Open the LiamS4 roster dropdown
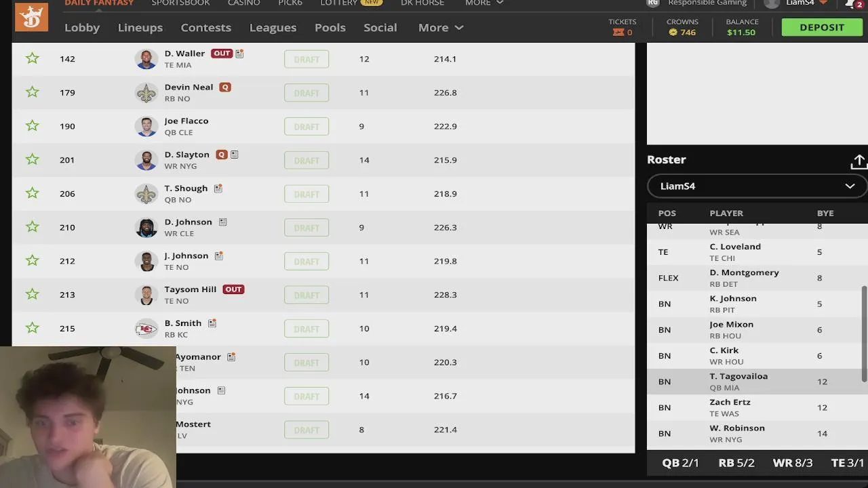868x488 pixels. 757,186
